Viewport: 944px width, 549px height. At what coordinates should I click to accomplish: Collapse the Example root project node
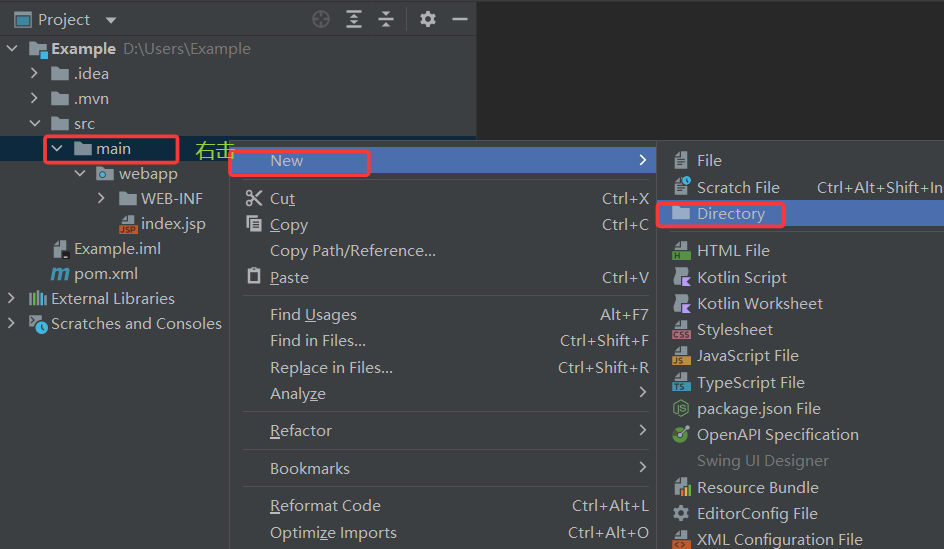(12, 48)
